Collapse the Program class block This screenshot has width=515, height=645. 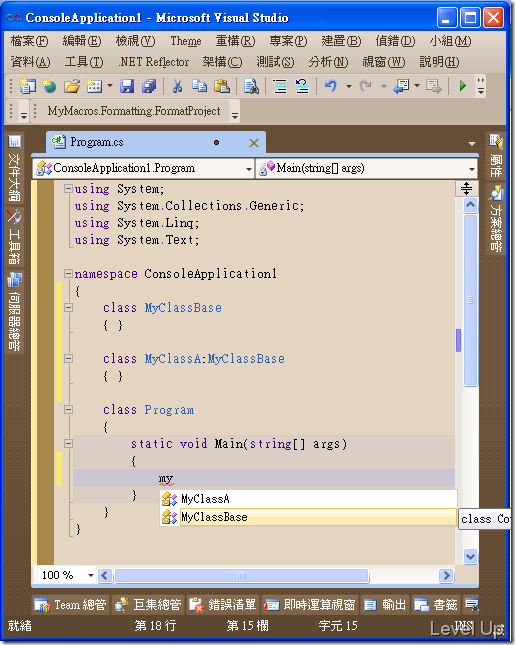68,409
